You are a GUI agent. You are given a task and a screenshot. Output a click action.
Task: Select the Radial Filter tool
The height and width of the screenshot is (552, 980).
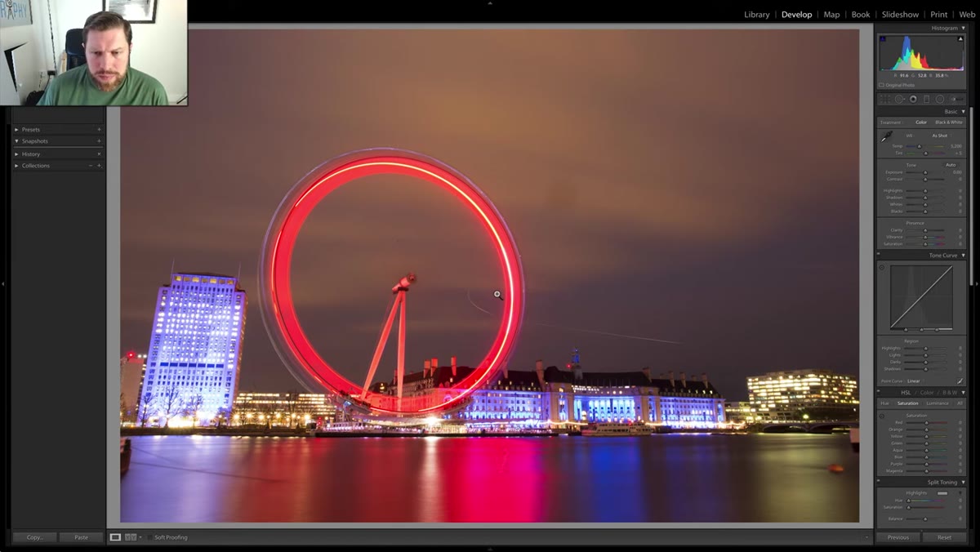940,99
